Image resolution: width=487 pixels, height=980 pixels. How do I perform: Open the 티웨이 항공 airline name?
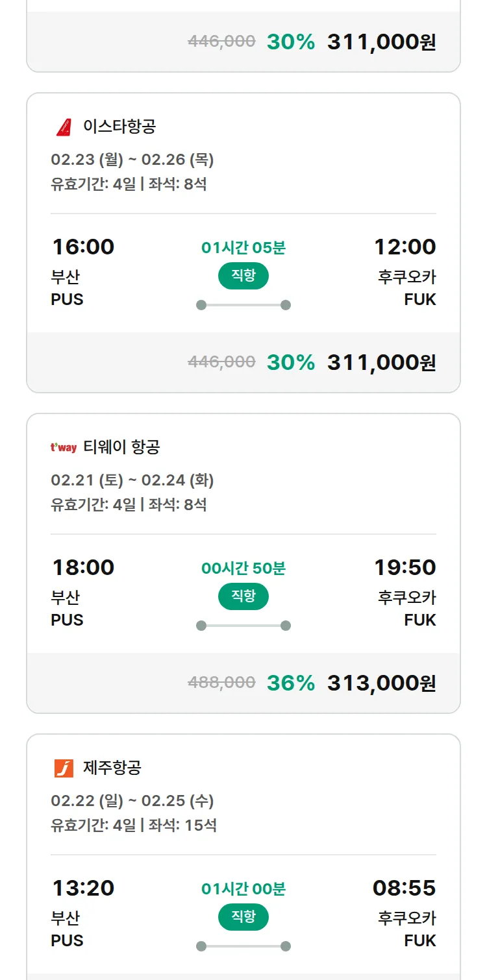121,447
